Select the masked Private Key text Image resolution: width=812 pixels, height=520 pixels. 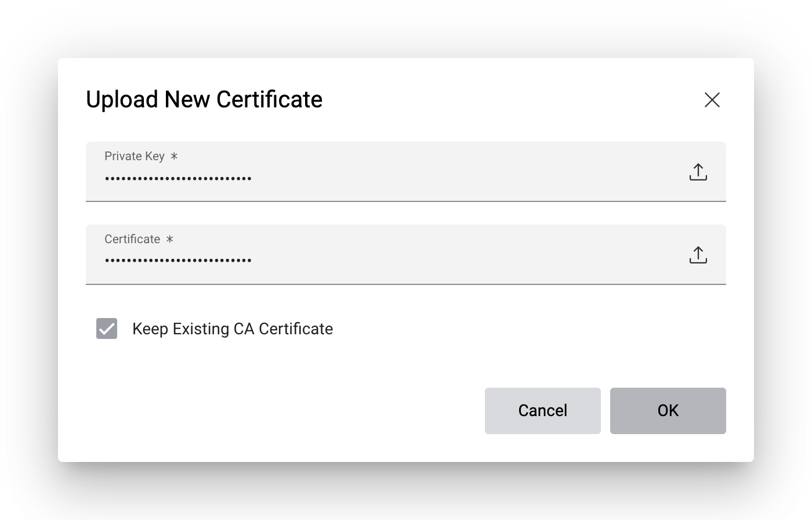click(x=177, y=178)
